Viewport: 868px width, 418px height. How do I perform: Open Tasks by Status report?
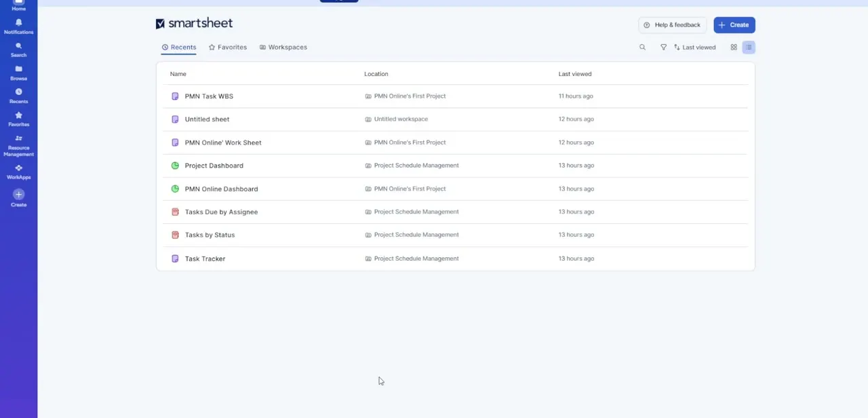pos(210,235)
